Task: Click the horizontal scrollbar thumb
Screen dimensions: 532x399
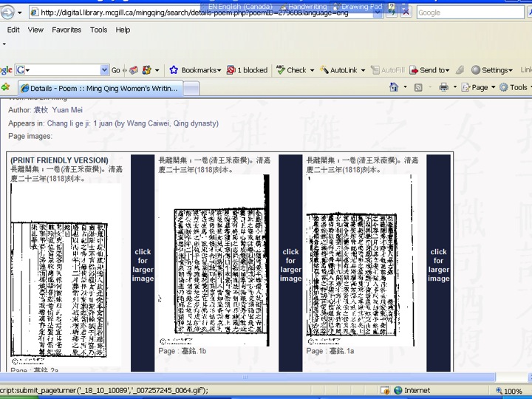Action: (245, 377)
